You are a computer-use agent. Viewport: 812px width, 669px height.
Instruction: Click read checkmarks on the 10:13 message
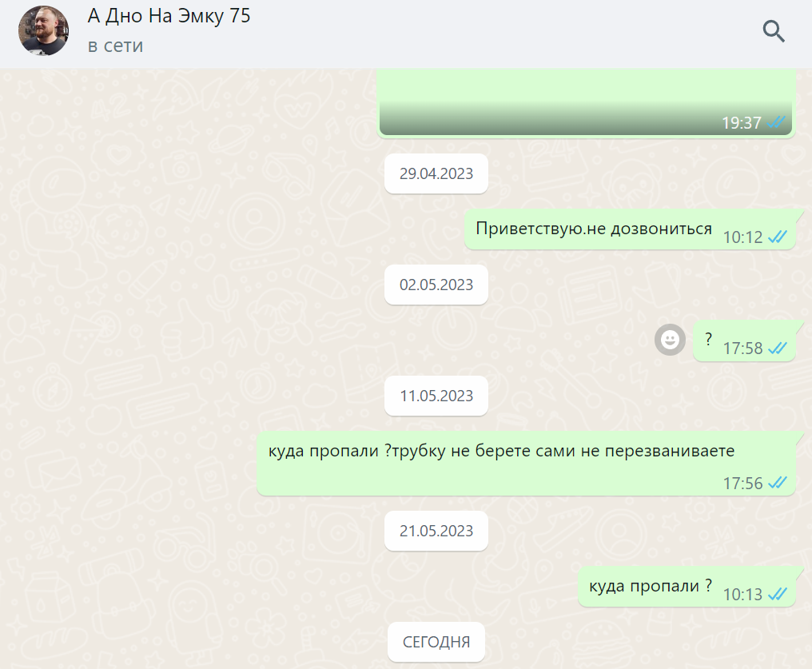(778, 595)
